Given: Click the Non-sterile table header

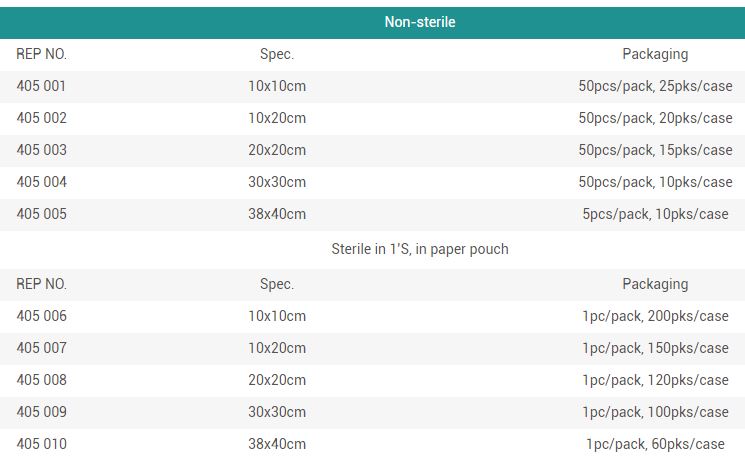Looking at the screenshot, I should point(420,22).
